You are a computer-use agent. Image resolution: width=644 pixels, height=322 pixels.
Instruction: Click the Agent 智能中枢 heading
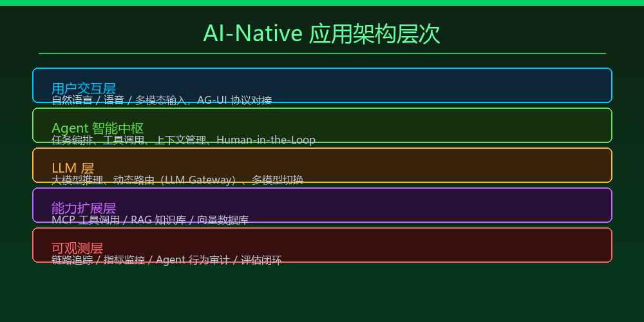coord(97,128)
